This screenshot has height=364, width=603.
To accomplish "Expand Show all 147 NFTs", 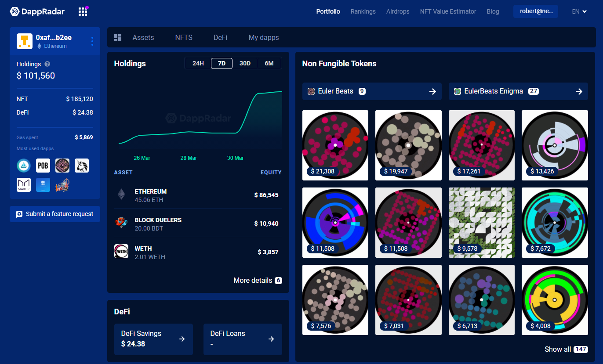I will pos(566,349).
